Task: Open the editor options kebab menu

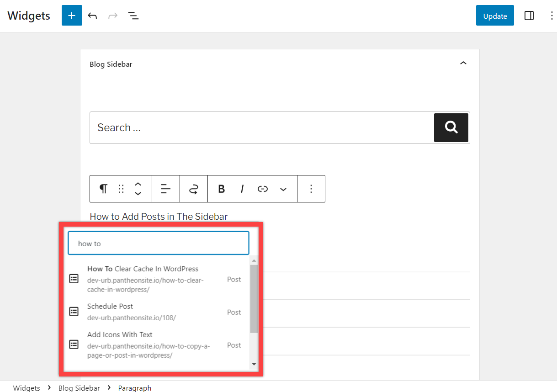Action: point(552,16)
